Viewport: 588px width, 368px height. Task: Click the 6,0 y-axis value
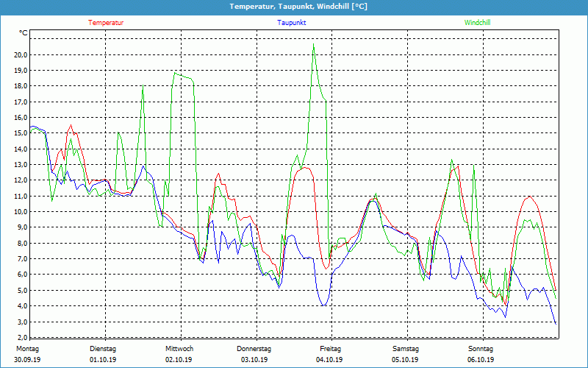point(22,275)
